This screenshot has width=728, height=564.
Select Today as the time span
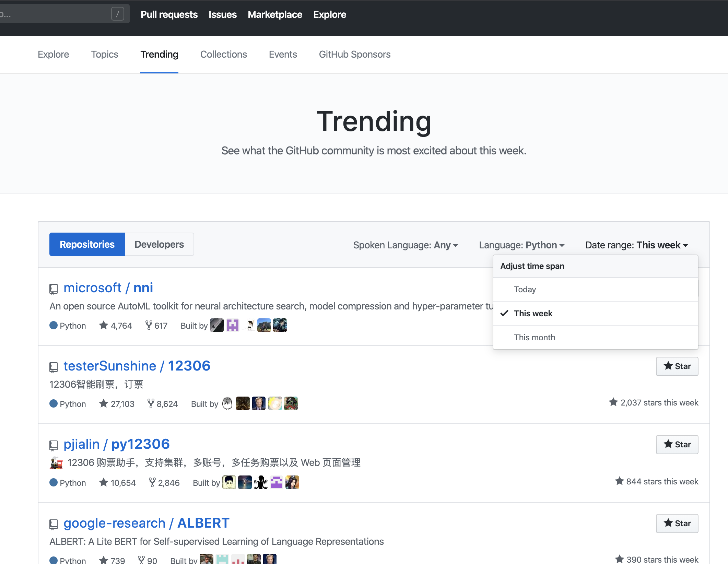[525, 289]
